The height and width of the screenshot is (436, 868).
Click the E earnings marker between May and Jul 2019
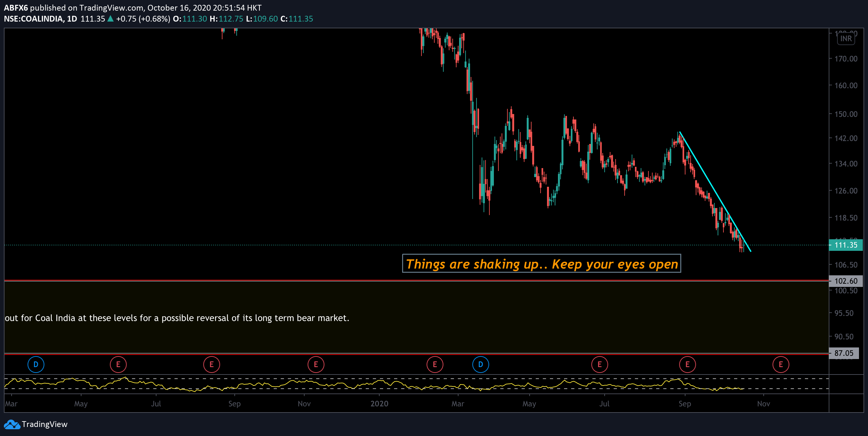(x=118, y=364)
